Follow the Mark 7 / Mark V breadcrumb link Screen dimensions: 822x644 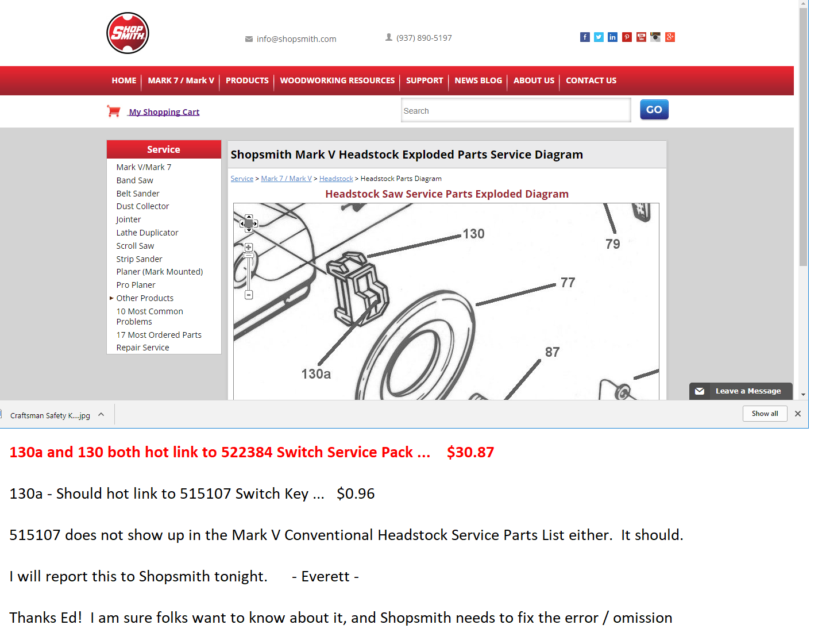[x=286, y=179]
